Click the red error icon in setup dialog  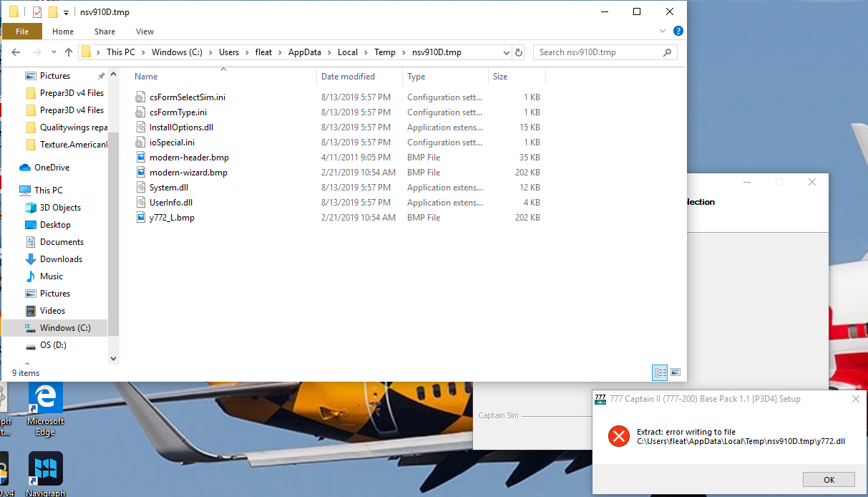pos(618,436)
